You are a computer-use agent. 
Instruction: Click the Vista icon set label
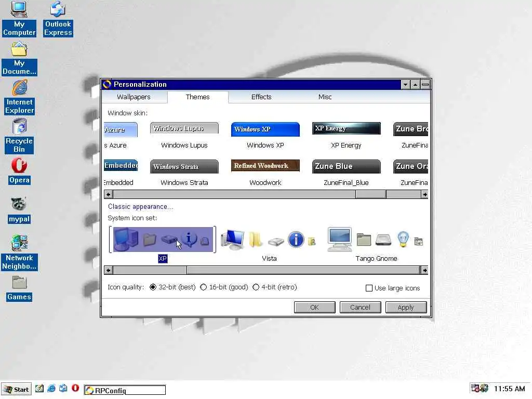click(x=270, y=259)
